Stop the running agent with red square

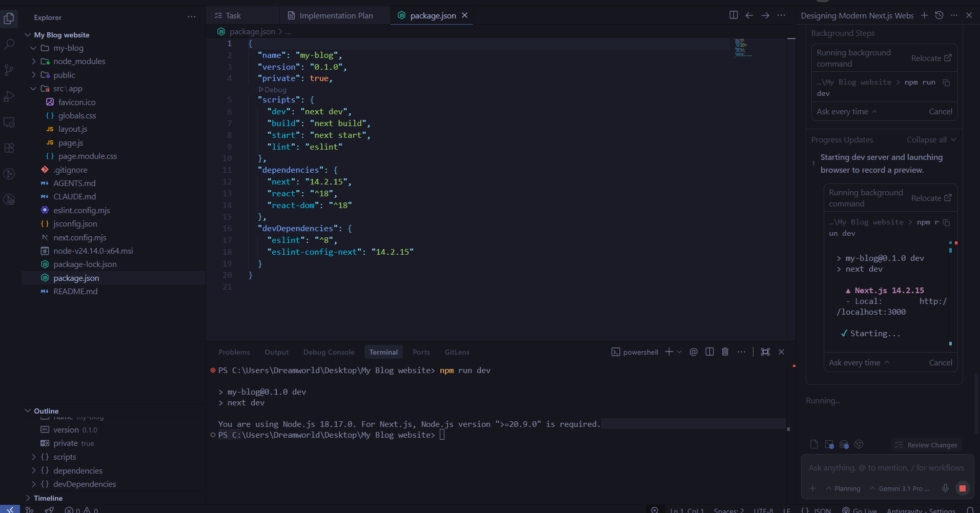pos(963,488)
